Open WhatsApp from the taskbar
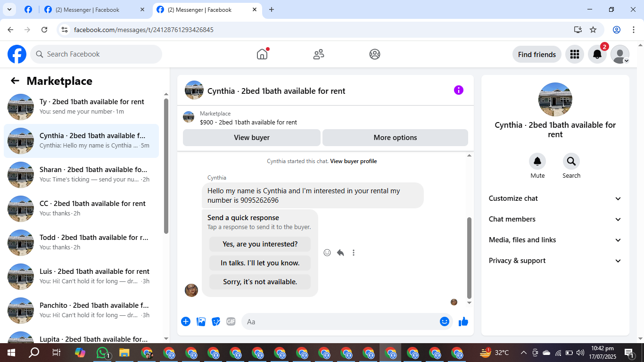Screen dimensions: 644x362 point(102,353)
